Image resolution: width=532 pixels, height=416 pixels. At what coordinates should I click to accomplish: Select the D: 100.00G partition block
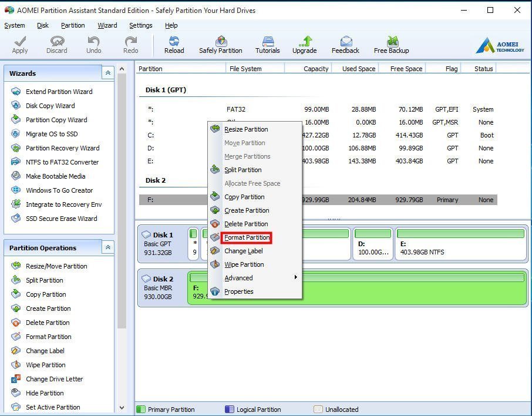pyautogui.click(x=372, y=244)
